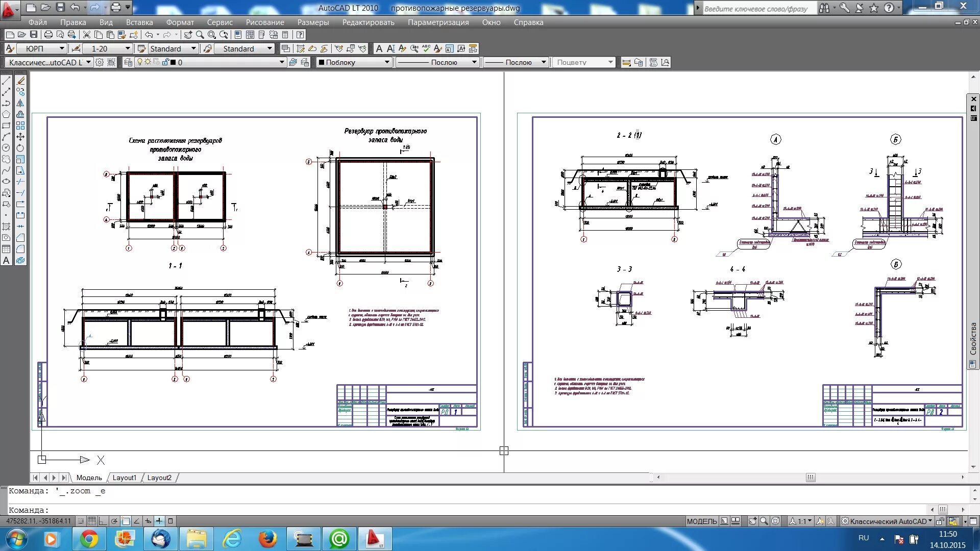The height and width of the screenshot is (551, 980).
Task: Toggle Grid display in status bar
Action: (92, 521)
